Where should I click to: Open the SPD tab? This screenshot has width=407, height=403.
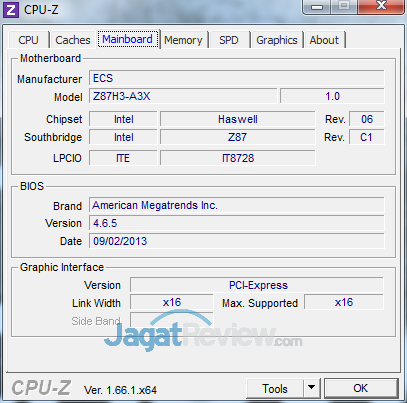(229, 40)
